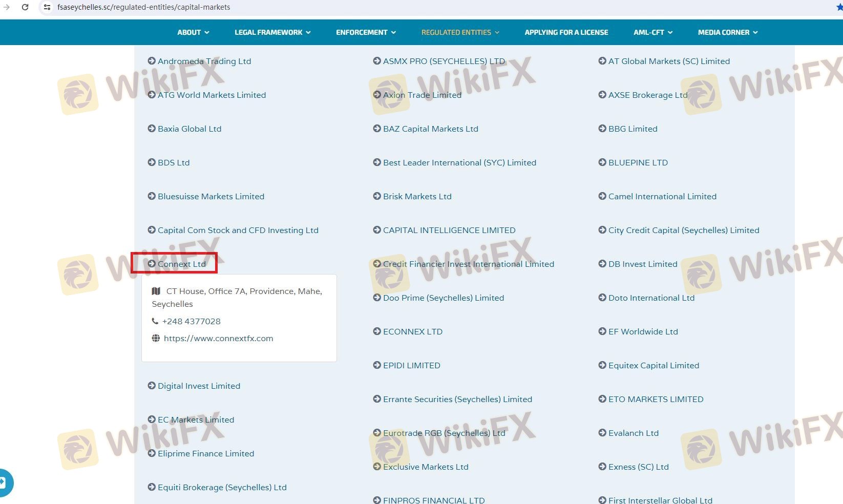Viewport: 843px width, 504px height.
Task: Open the chat widget at bottom left
Action: coord(4,482)
